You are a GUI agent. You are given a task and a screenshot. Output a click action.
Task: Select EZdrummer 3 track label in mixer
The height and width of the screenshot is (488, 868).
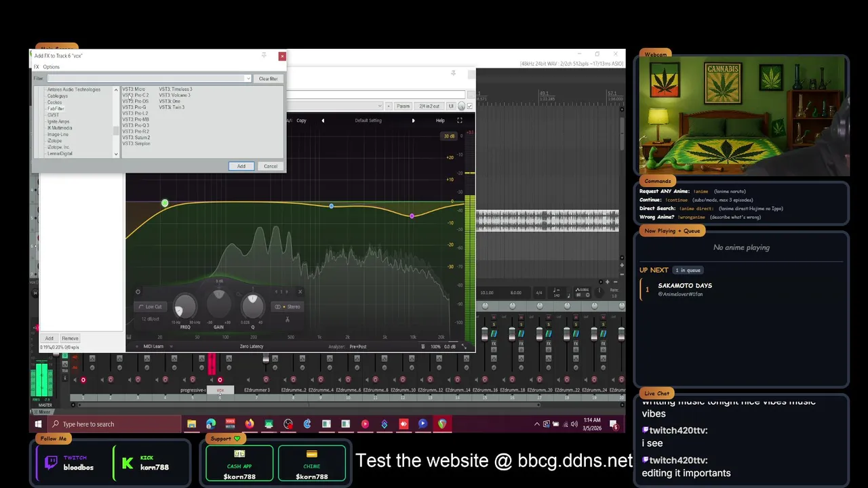[x=256, y=390]
